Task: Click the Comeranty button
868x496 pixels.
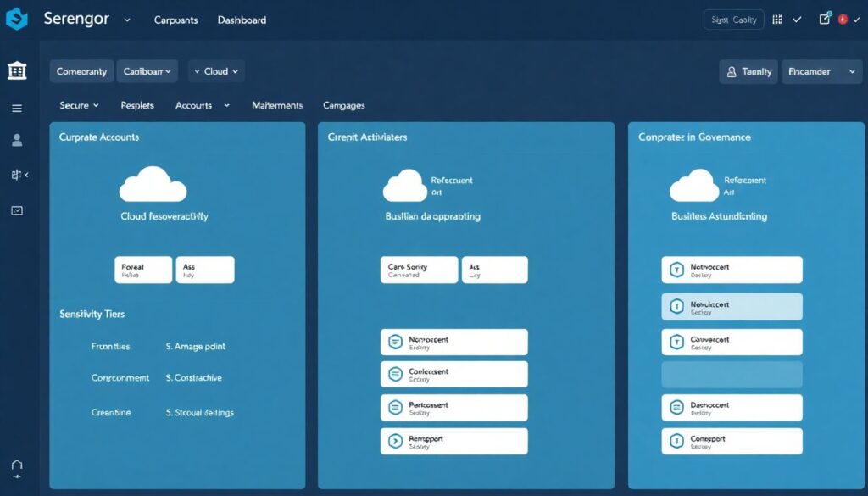Action: (x=81, y=71)
